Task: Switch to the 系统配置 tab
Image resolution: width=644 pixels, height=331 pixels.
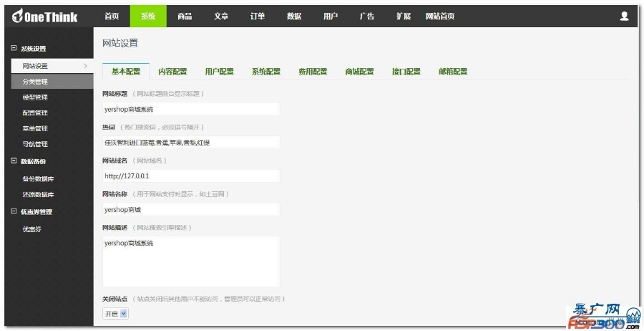Action: [266, 72]
